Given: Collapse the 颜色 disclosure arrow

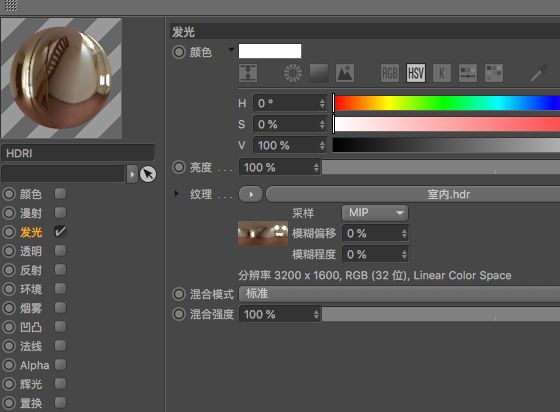Looking at the screenshot, I should pos(231,50).
